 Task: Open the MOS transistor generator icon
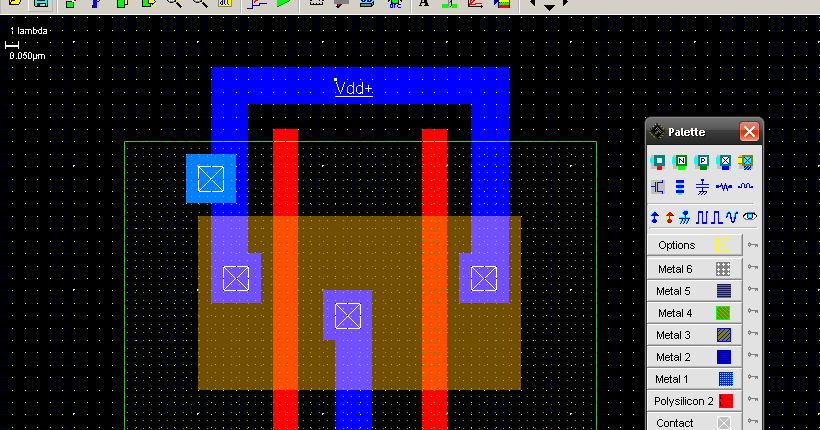click(658, 187)
